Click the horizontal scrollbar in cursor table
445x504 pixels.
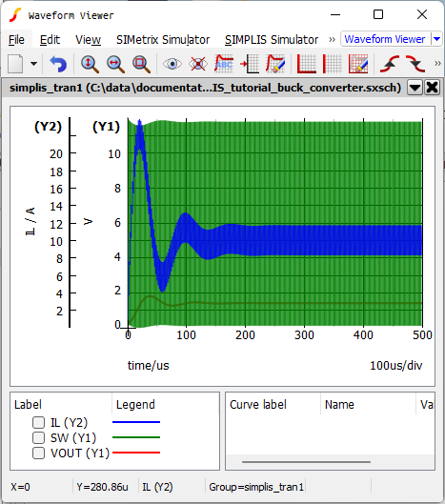[x=306, y=462]
